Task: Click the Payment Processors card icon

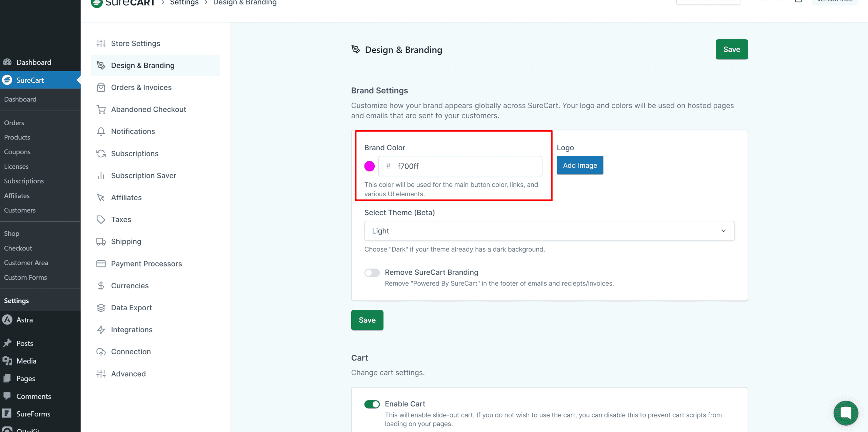Action: tap(101, 263)
